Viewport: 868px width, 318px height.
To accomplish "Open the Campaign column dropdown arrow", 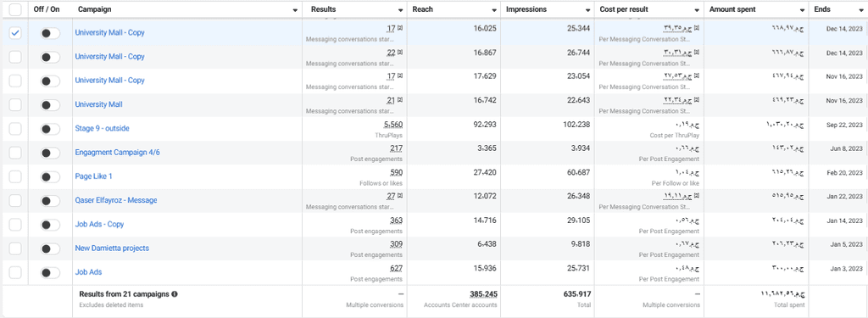I will click(295, 10).
